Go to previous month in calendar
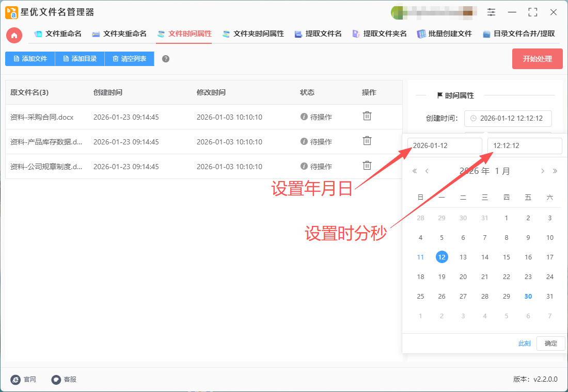The width and height of the screenshot is (568, 392). [x=427, y=171]
